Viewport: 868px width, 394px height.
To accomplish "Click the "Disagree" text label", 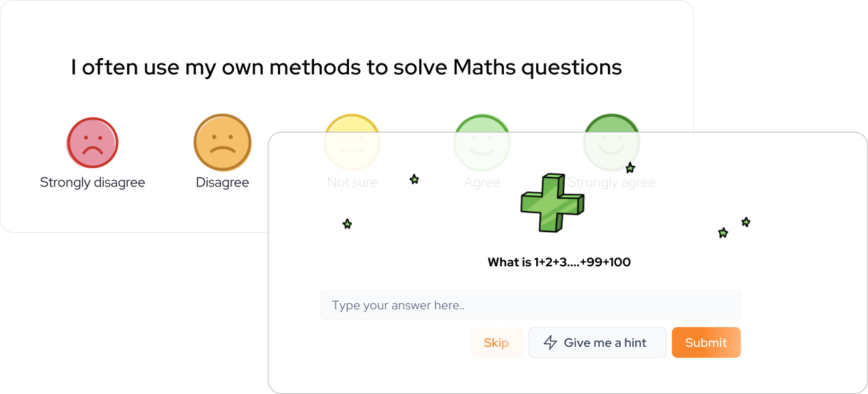I will tap(222, 182).
